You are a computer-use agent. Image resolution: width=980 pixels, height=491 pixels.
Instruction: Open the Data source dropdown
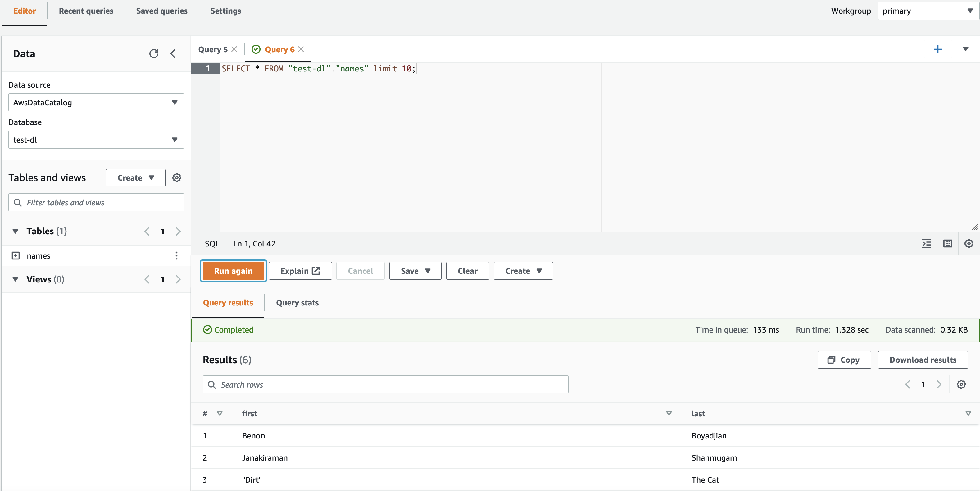pos(96,102)
